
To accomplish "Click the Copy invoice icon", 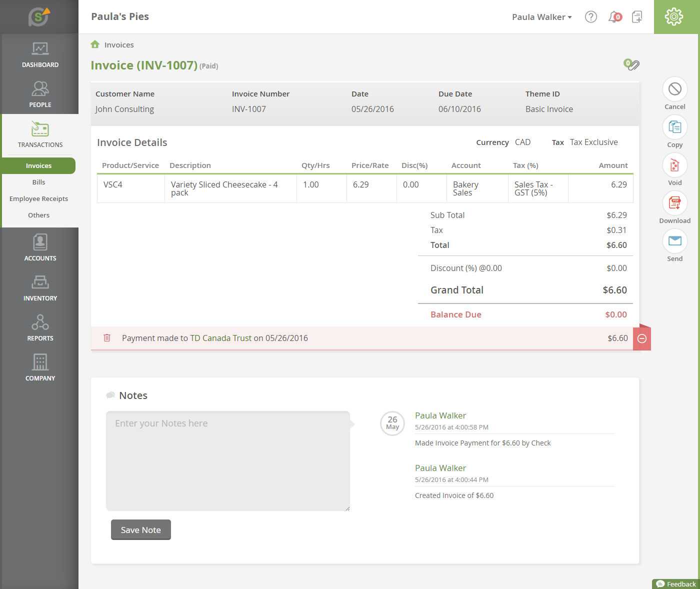I will coord(674,127).
